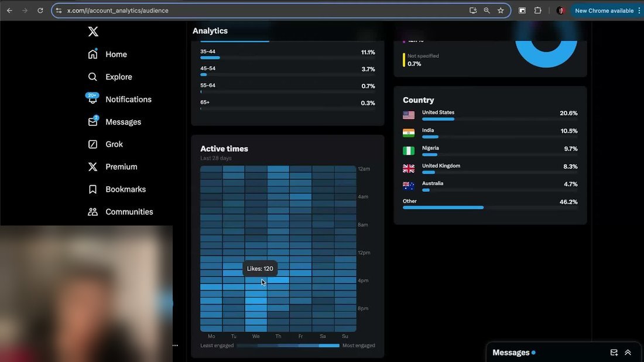Click the Home house icon
Viewport: 644px width, 362px height.
pyautogui.click(x=93, y=54)
